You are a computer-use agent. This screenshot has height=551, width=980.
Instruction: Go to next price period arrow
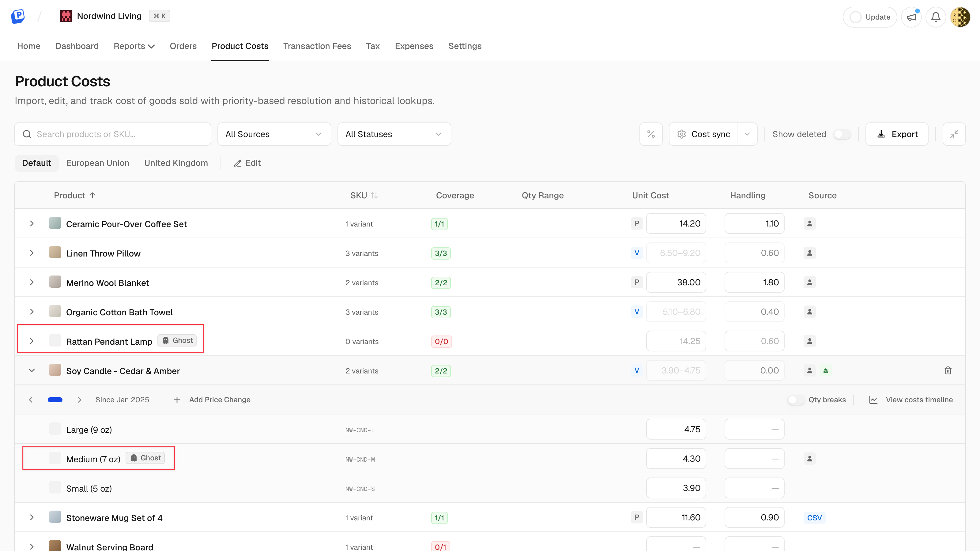pyautogui.click(x=80, y=400)
